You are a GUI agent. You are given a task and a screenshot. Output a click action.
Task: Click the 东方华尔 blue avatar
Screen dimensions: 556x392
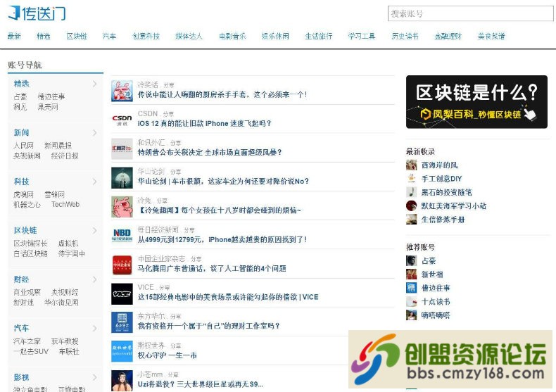click(122, 323)
